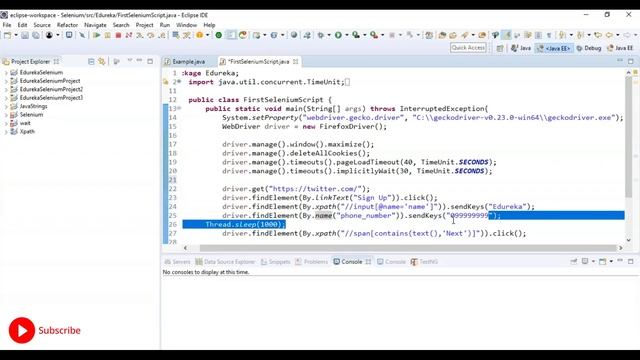Switch to the Java perspective button
Image resolution: width=640 pixels, height=360 pixels.
tap(521, 48)
